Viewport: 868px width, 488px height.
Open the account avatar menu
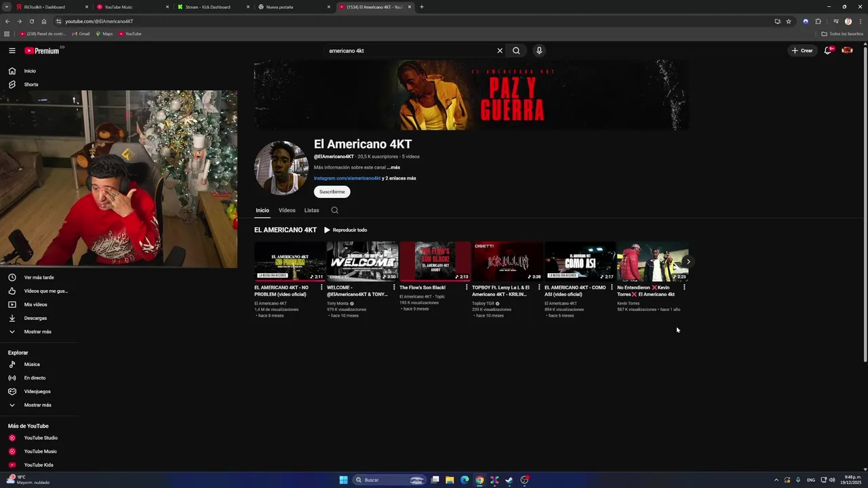click(x=847, y=51)
